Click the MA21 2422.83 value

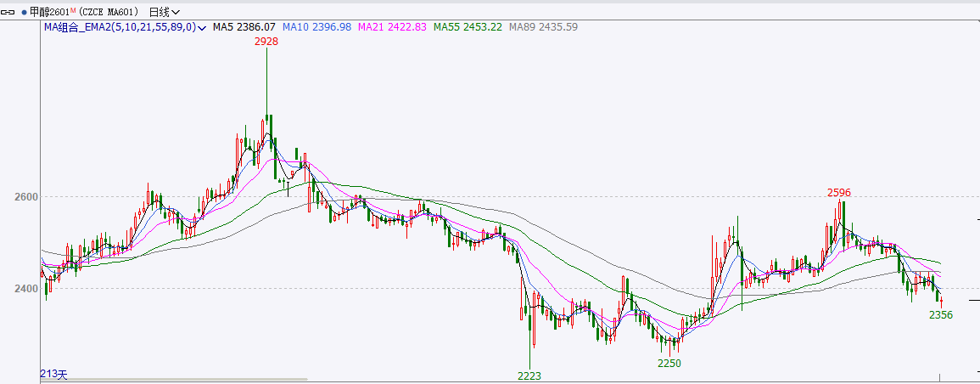coord(393,27)
